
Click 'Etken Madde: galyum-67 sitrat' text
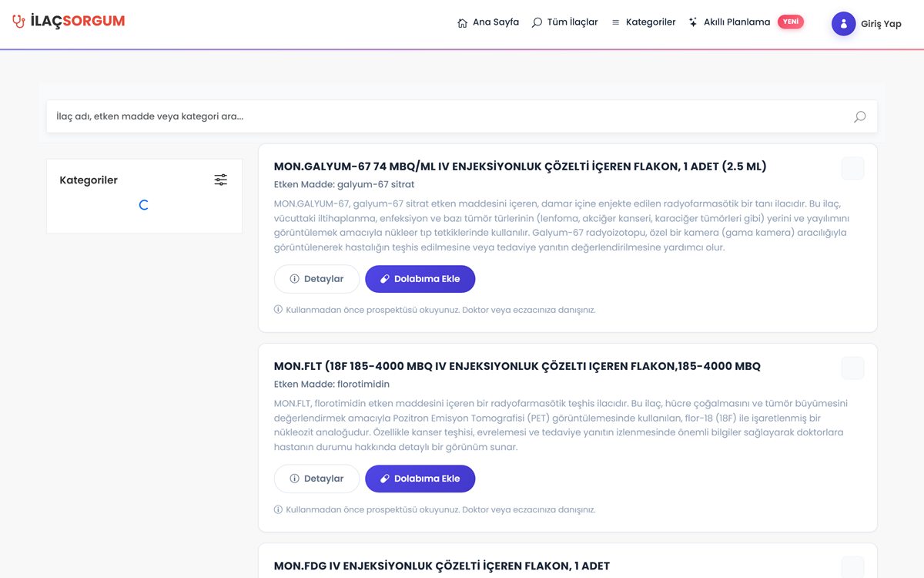click(x=344, y=185)
